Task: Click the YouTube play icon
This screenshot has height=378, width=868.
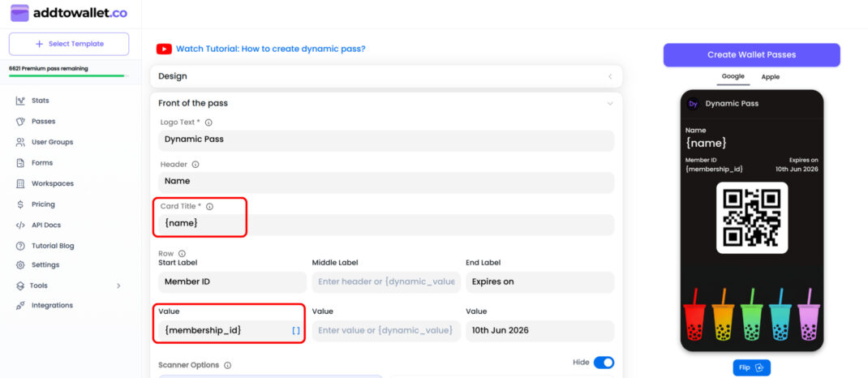Action: 164,49
